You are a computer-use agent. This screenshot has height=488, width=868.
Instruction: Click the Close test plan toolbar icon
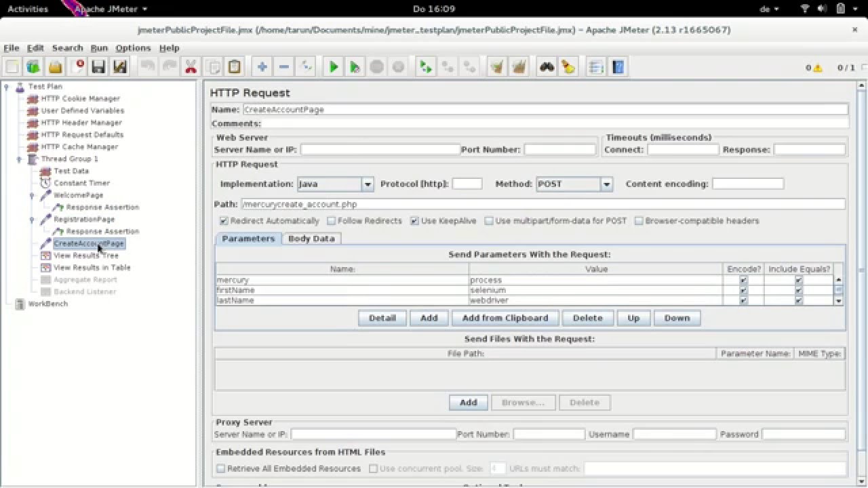[77, 66]
